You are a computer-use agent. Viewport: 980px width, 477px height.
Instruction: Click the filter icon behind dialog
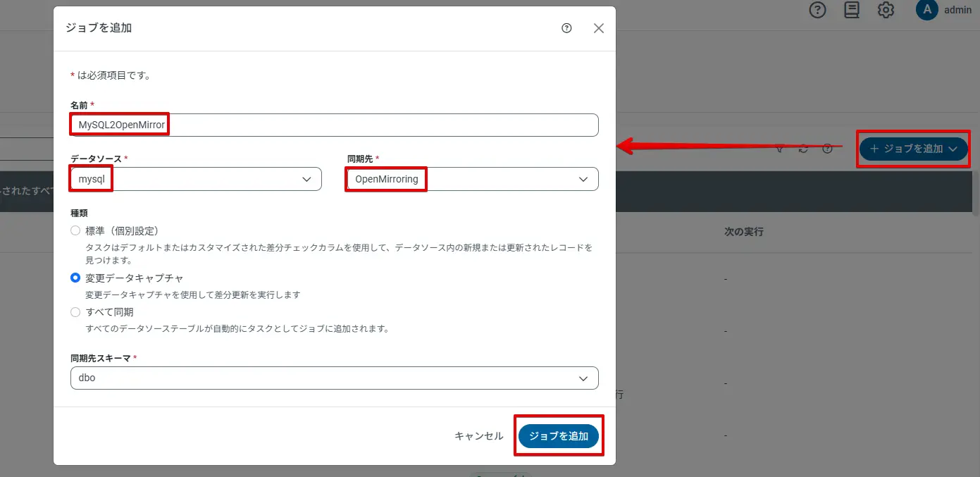coord(780,149)
